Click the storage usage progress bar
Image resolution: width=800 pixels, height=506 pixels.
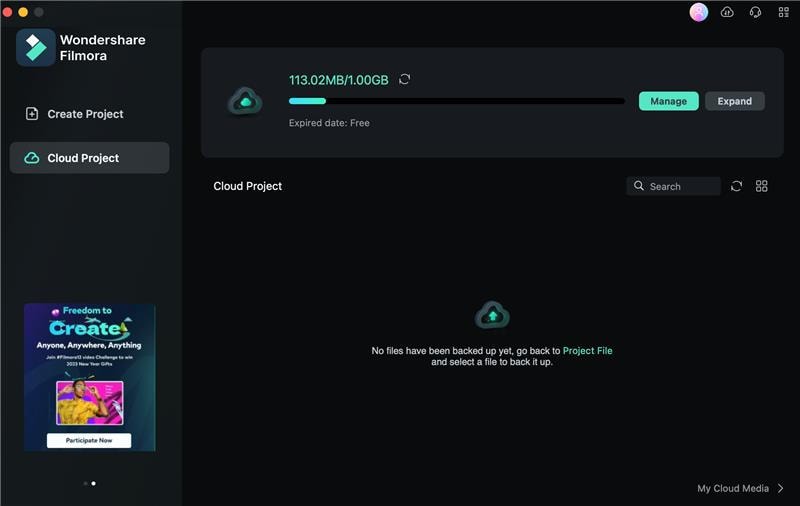click(x=457, y=101)
